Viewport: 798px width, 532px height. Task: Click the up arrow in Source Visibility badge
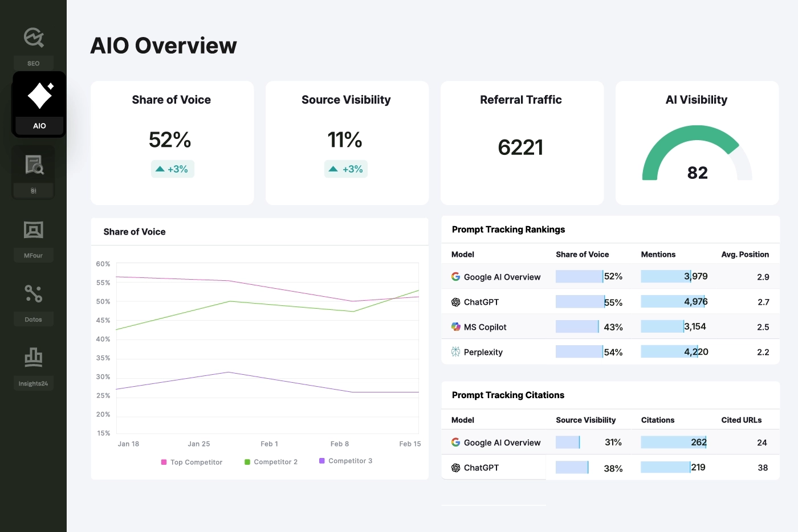[x=333, y=169]
